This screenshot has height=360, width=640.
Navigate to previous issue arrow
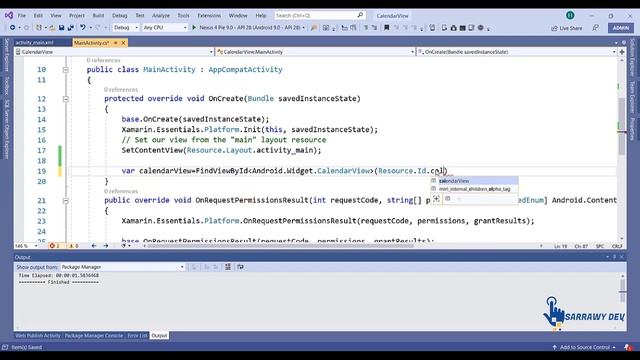(94, 246)
